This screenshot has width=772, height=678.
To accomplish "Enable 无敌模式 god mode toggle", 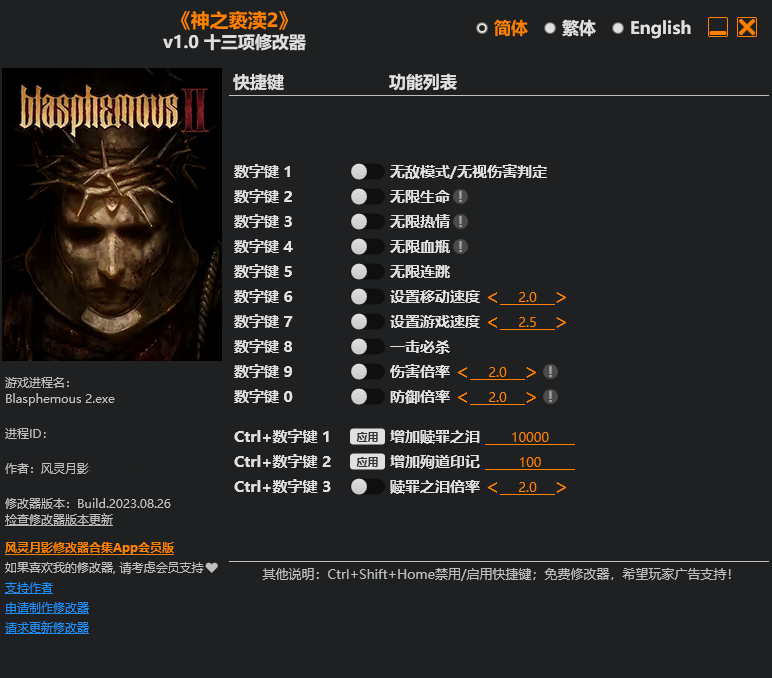I will [x=367, y=172].
